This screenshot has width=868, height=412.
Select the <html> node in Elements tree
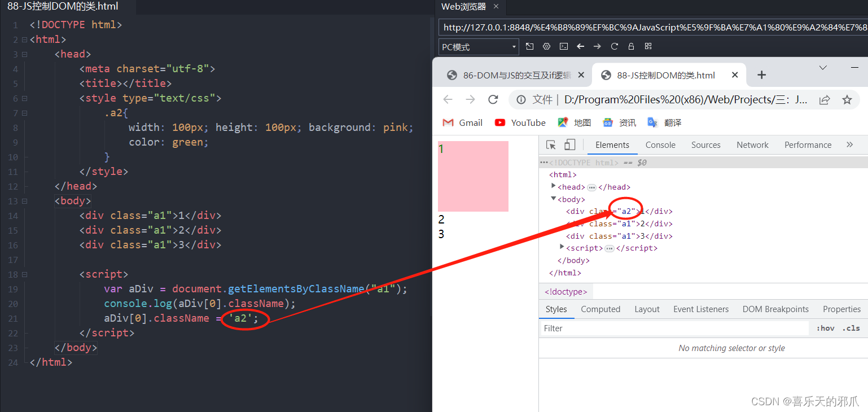(563, 175)
